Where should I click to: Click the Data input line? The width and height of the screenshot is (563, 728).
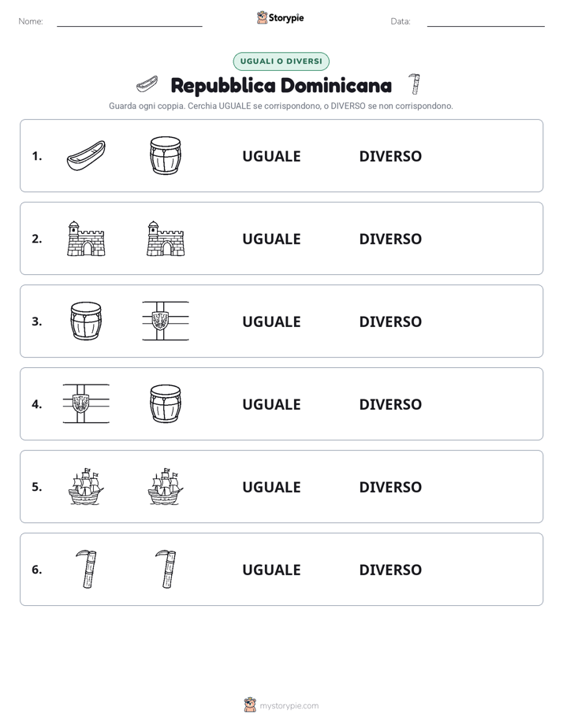pyautogui.click(x=486, y=22)
